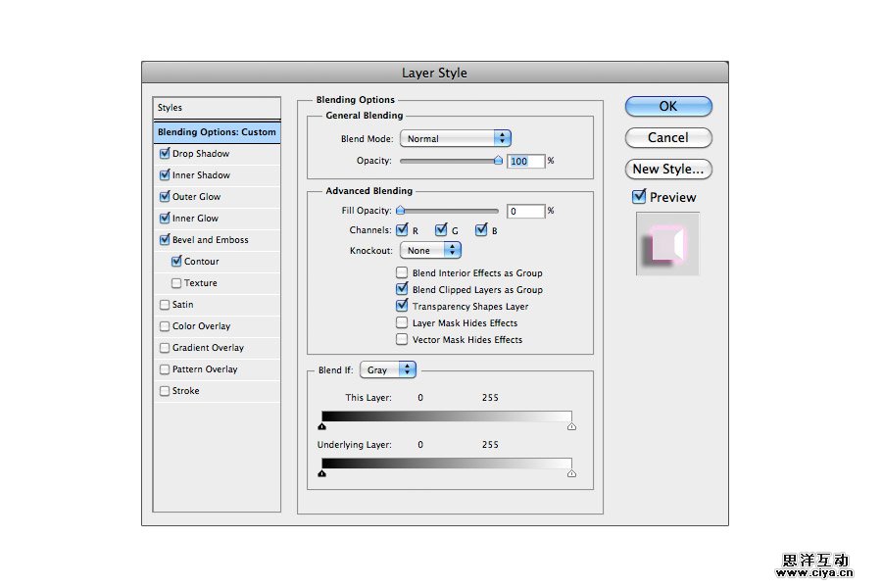Viewport: 882px width, 588px height.
Task: Click Underlying Layer white point slider handle
Action: tap(571, 473)
